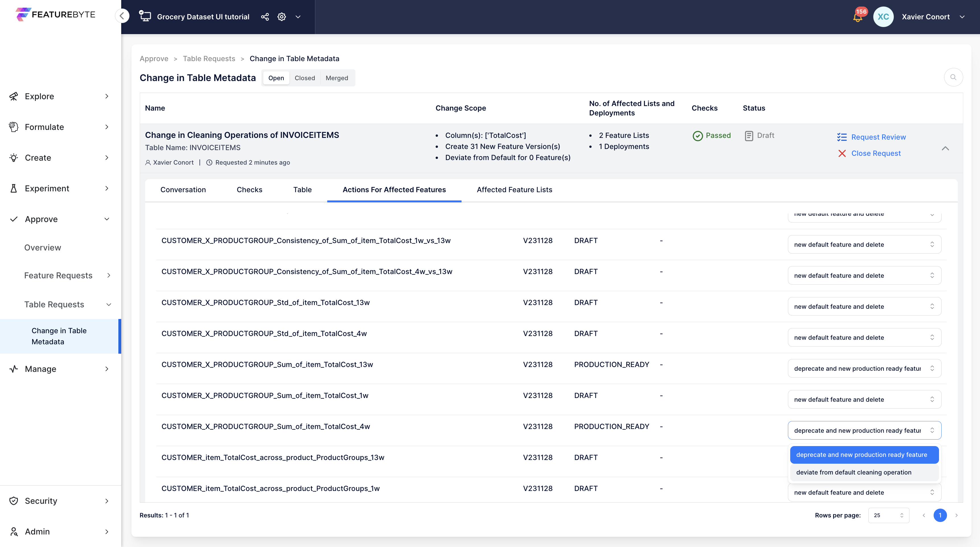Image resolution: width=980 pixels, height=547 pixels.
Task: Click CUSTOMER_item_TotalCost_across_product_ProductGroups_13w feature name
Action: [273, 457]
